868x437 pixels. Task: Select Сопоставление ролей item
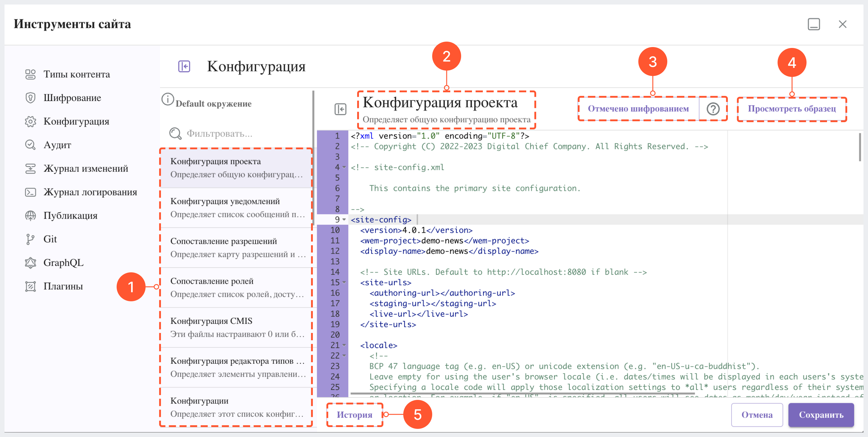pos(236,287)
